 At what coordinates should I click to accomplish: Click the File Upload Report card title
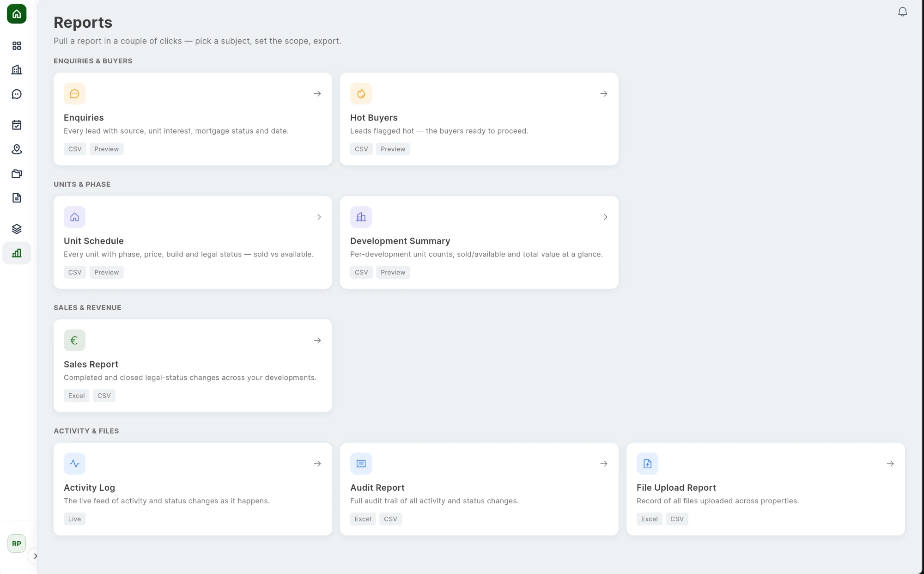pyautogui.click(x=676, y=488)
